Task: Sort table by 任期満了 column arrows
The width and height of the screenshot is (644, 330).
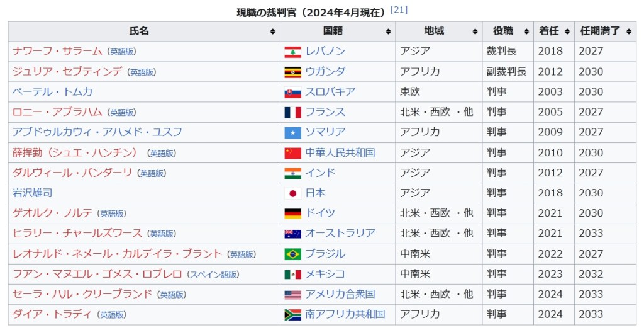Action: (629, 31)
